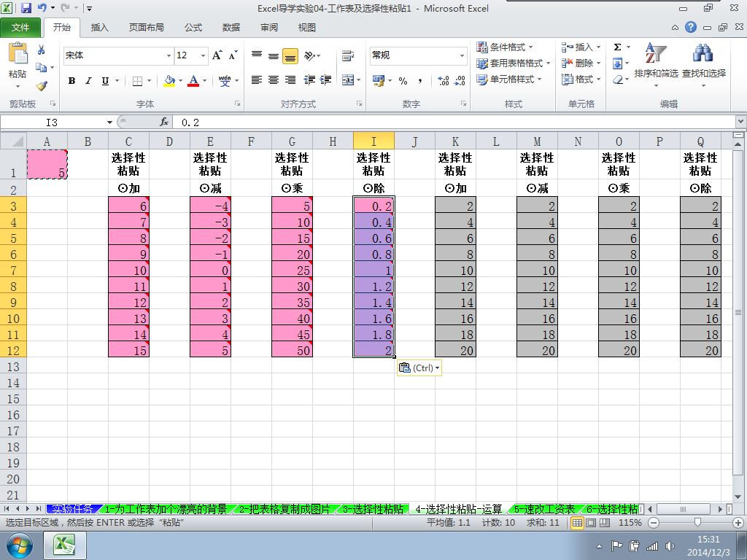Screen dimensions: 747x560
Task: Toggle wrap text
Action: click(348, 55)
